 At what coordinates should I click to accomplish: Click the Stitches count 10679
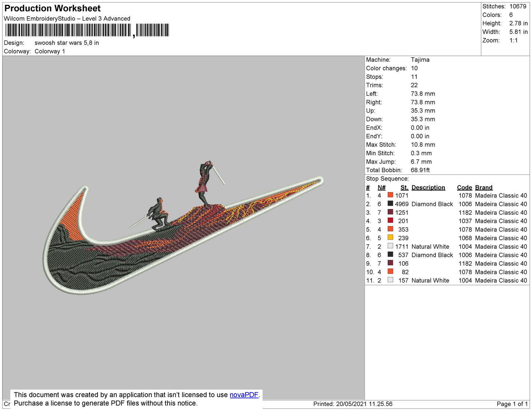click(x=518, y=6)
